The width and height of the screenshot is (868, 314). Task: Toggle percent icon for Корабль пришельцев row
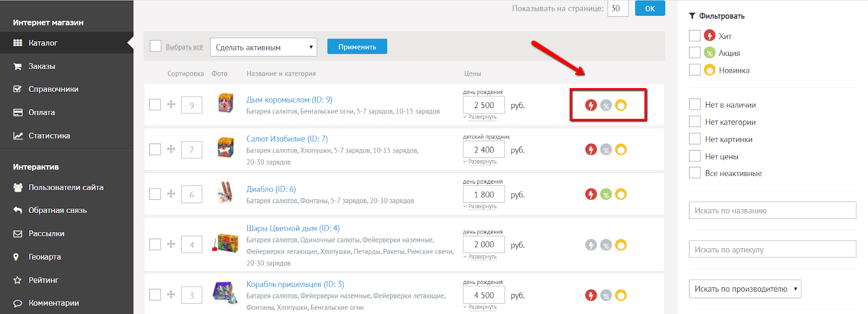606,296
